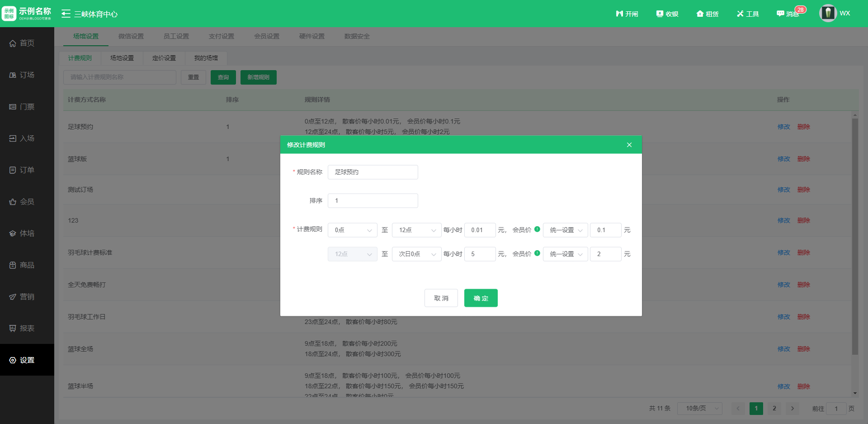Screen dimensions: 868x424
Task: Click the home icon in the sidebar
Action: (13, 43)
